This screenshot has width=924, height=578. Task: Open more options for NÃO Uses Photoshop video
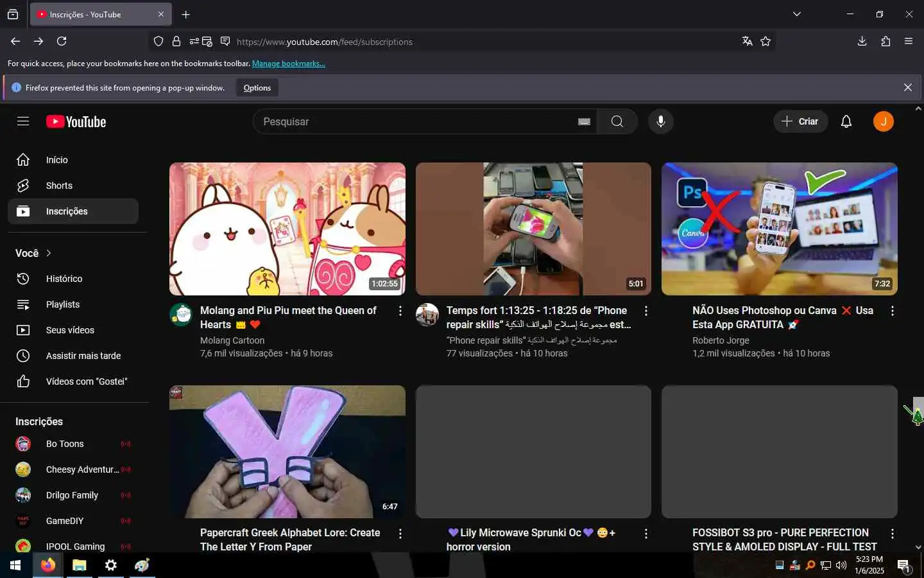[892, 311]
